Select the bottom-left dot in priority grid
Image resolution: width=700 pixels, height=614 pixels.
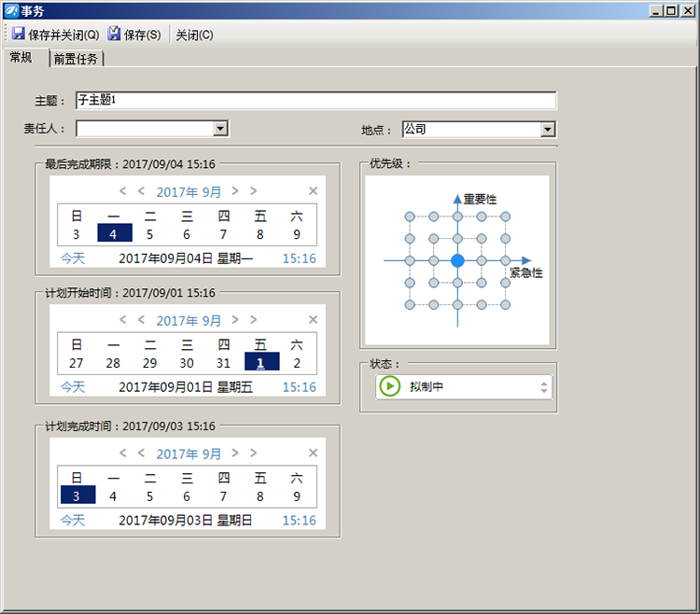[409, 304]
